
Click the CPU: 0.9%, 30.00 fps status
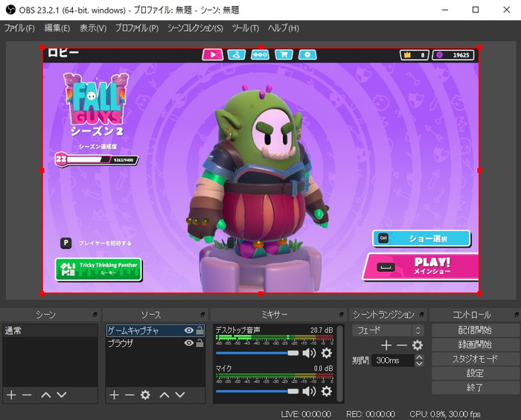click(445, 414)
